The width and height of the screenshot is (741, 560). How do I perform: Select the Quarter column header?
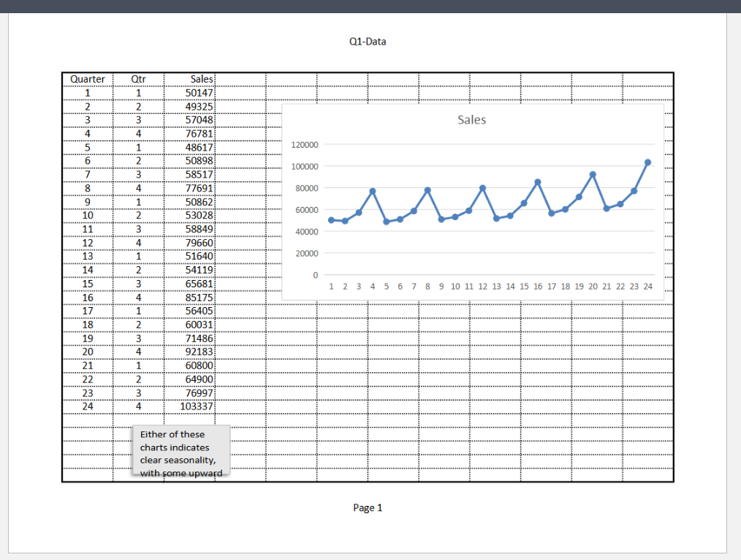click(x=88, y=80)
